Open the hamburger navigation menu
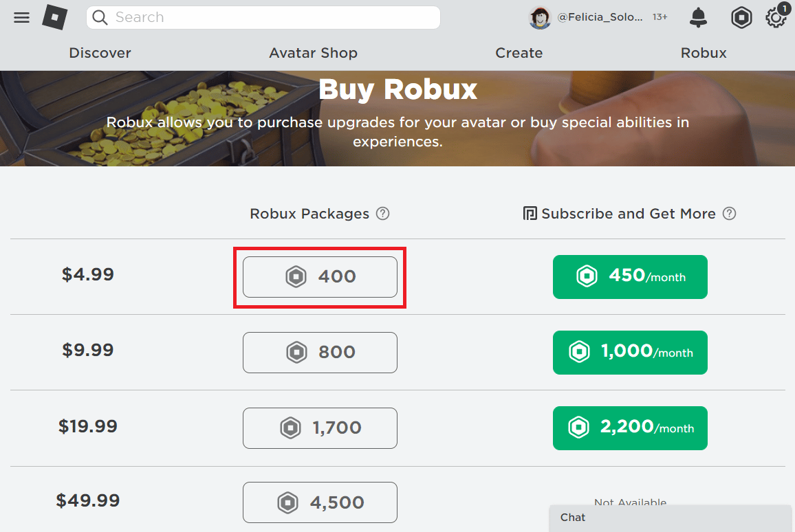 [x=21, y=17]
